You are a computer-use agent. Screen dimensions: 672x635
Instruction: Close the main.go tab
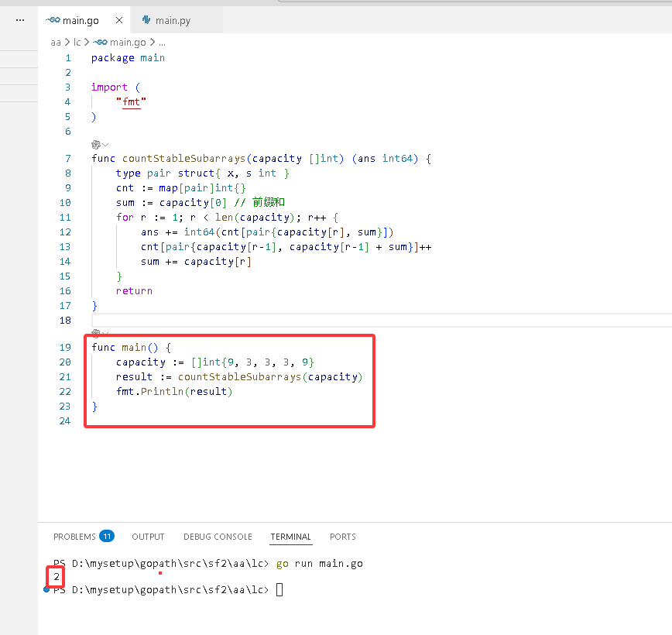coord(119,20)
